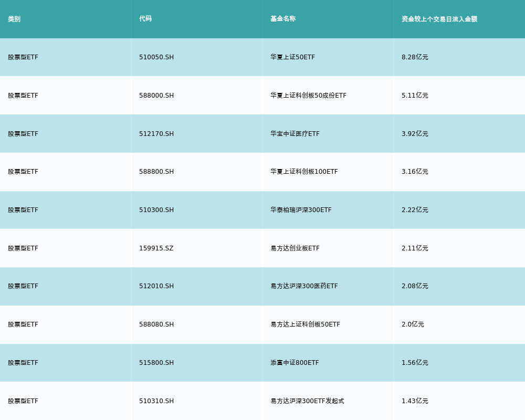Click fund 华夏上证科创板100ETF

pyautogui.click(x=304, y=172)
